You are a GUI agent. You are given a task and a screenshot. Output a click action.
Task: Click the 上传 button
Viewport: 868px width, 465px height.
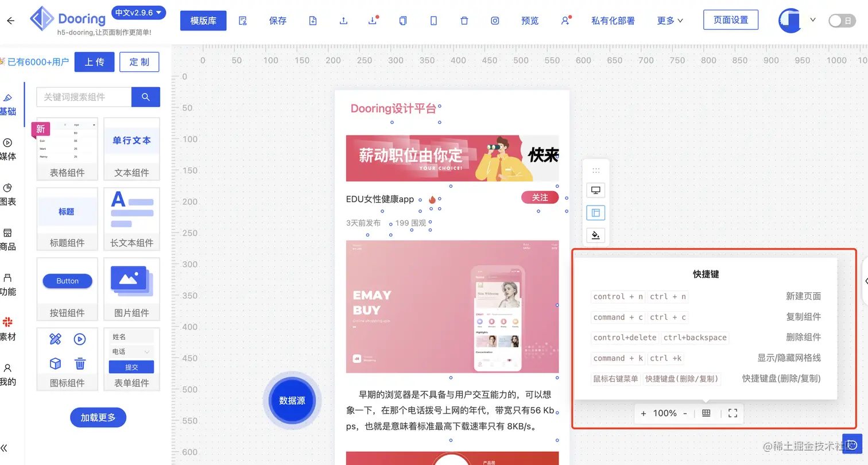coord(95,62)
